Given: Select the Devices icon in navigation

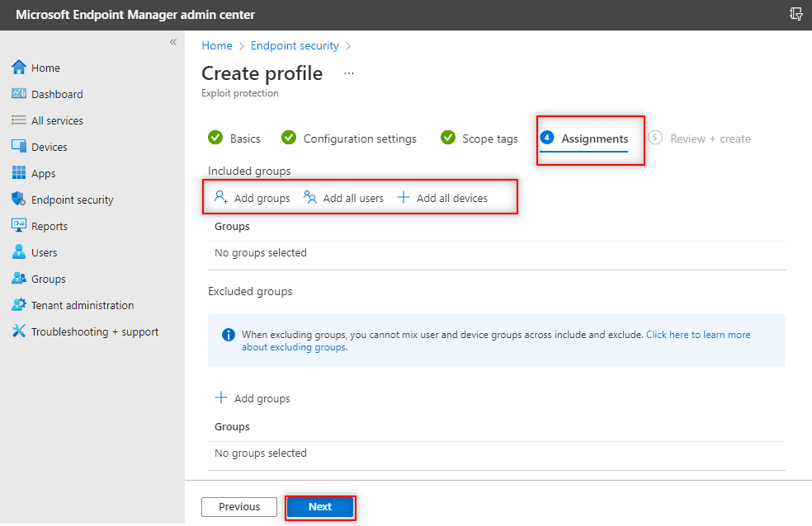Looking at the screenshot, I should point(19,147).
